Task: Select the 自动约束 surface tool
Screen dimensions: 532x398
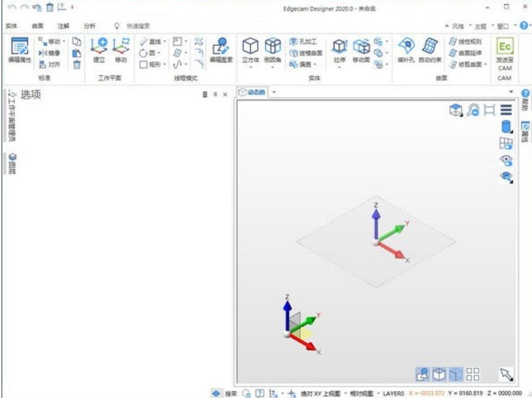Action: [x=430, y=50]
